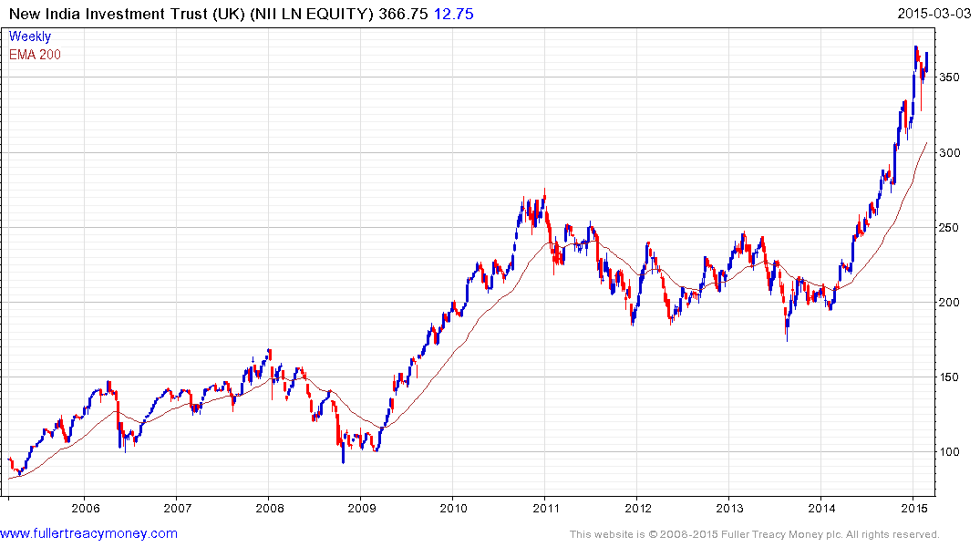980x547 pixels.
Task: Click the 2008 year label on axis
Action: 270,508
